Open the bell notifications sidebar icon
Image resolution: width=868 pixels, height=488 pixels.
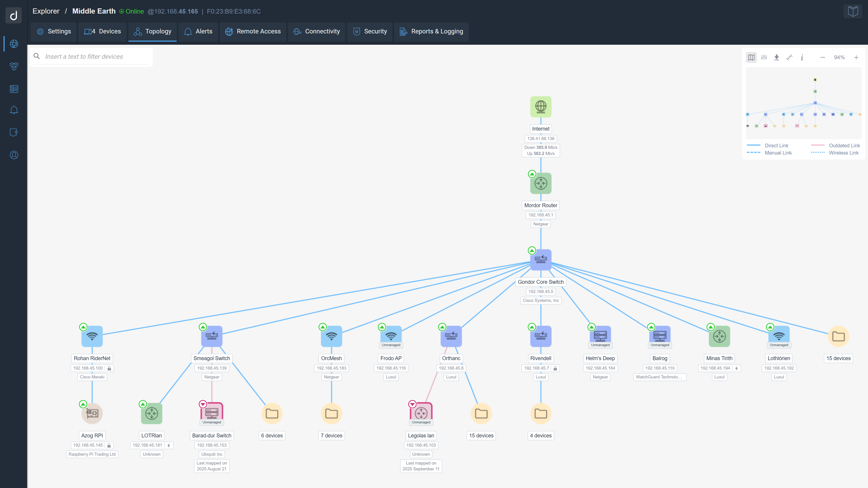14,110
